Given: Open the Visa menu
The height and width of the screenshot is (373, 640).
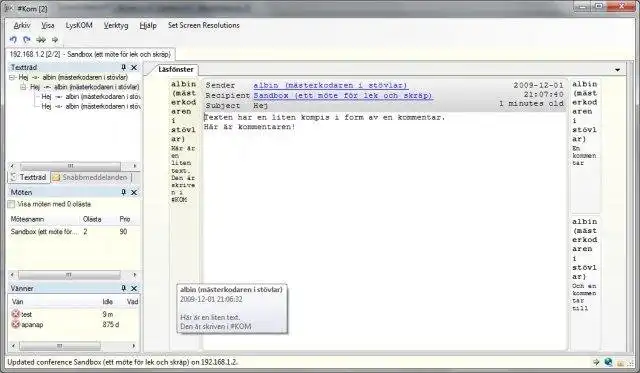Looking at the screenshot, I should point(48,25).
